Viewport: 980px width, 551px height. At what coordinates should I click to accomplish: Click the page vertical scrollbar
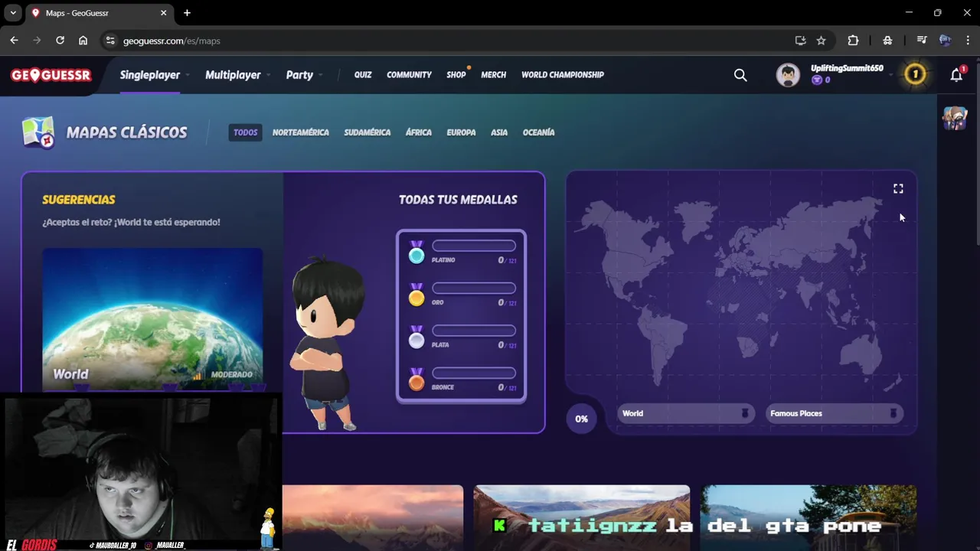[976, 153]
